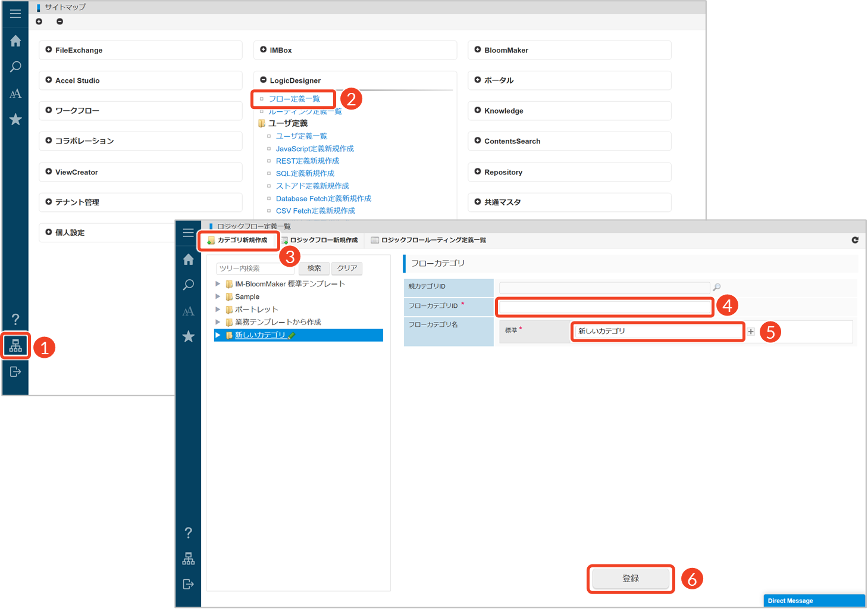Expand the FileExchange section

click(x=49, y=50)
